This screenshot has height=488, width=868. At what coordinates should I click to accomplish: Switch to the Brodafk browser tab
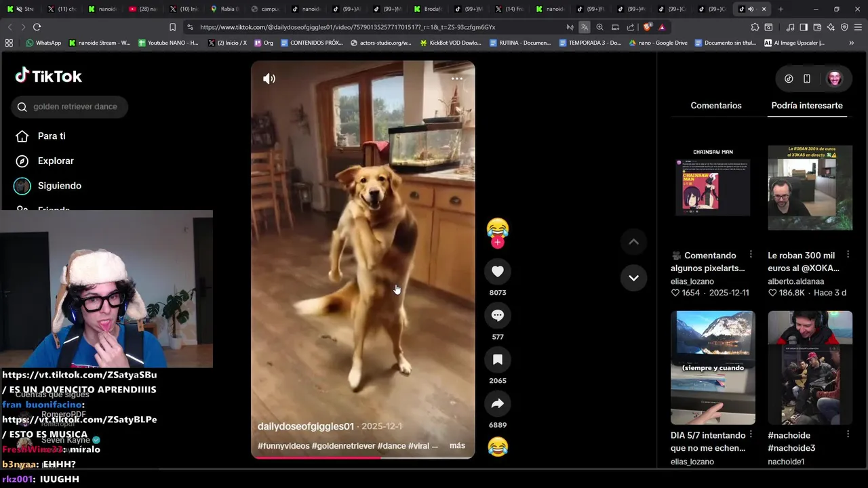click(x=427, y=9)
